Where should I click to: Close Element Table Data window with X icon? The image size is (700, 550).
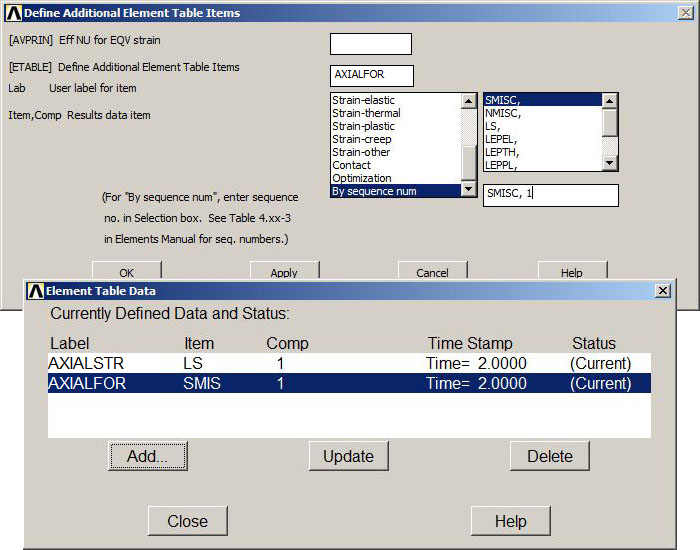pyautogui.click(x=662, y=290)
